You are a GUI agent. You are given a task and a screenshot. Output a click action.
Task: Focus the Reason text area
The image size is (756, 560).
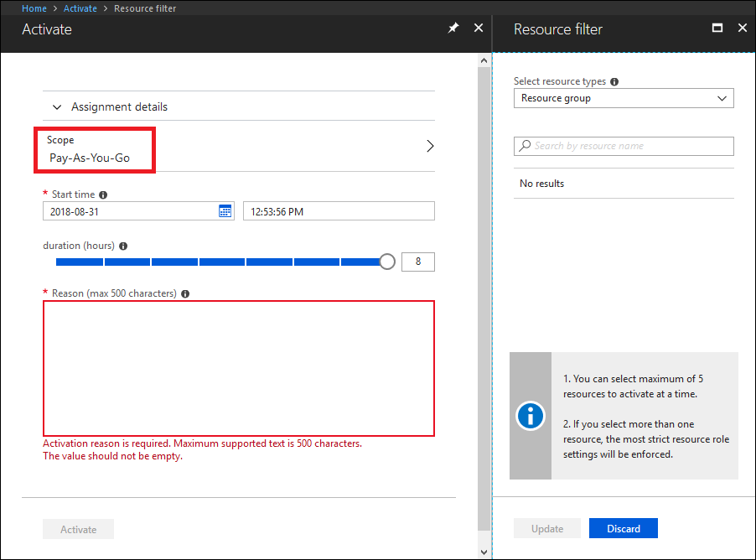point(239,369)
